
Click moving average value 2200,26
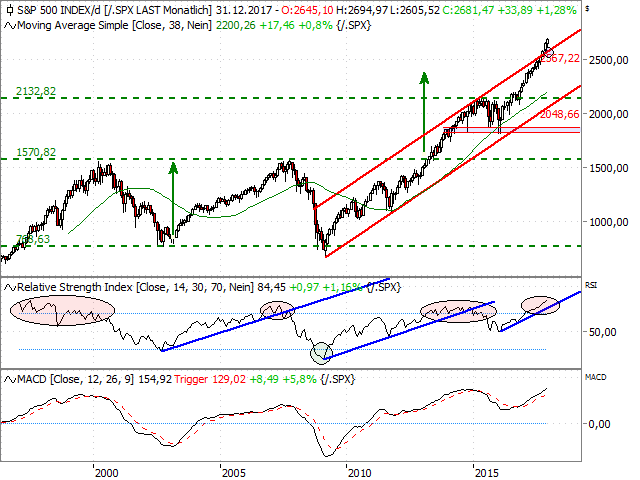(236, 26)
